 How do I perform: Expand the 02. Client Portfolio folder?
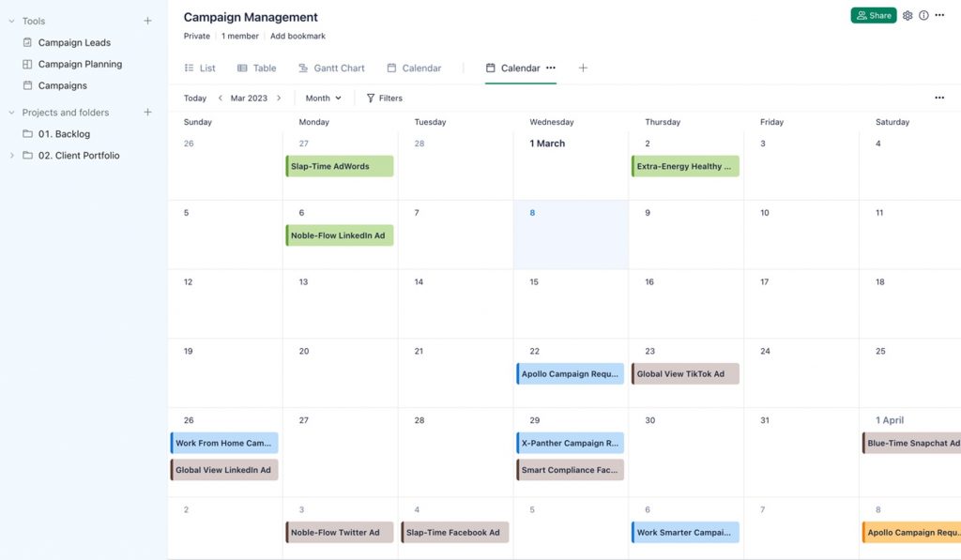click(11, 156)
